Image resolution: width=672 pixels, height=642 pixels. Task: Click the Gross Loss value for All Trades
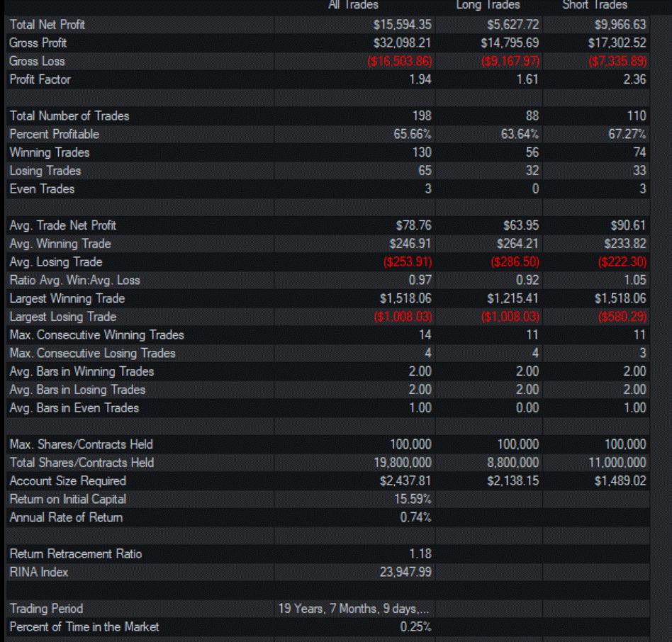(x=400, y=62)
